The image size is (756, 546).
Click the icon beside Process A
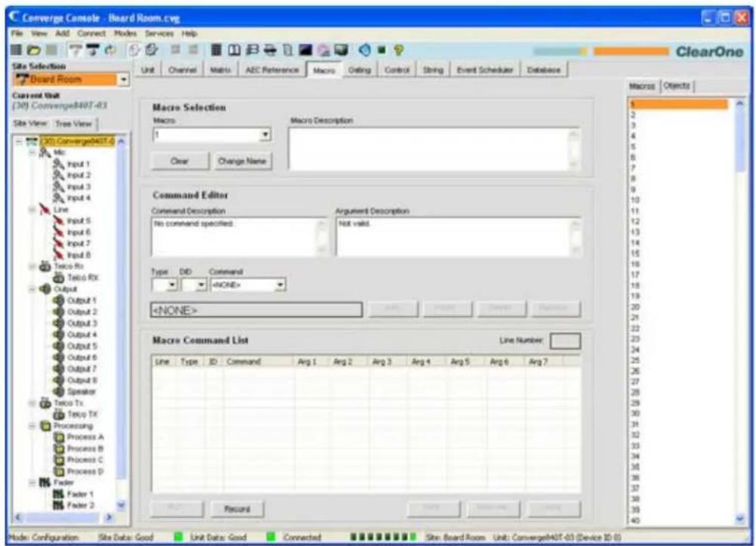pos(59,437)
